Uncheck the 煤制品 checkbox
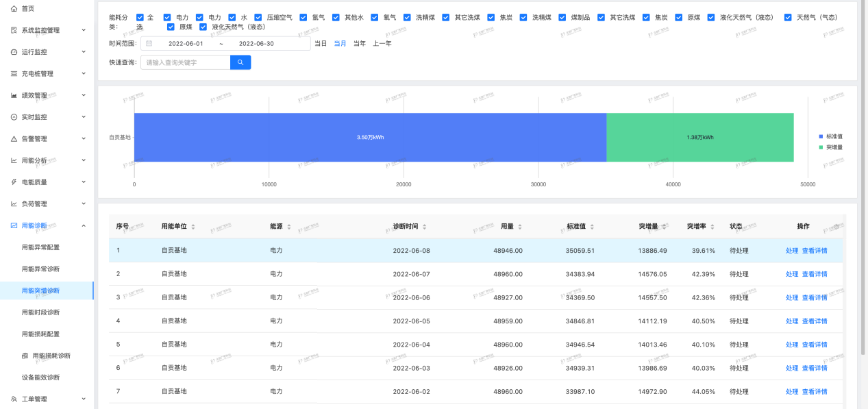 (562, 17)
